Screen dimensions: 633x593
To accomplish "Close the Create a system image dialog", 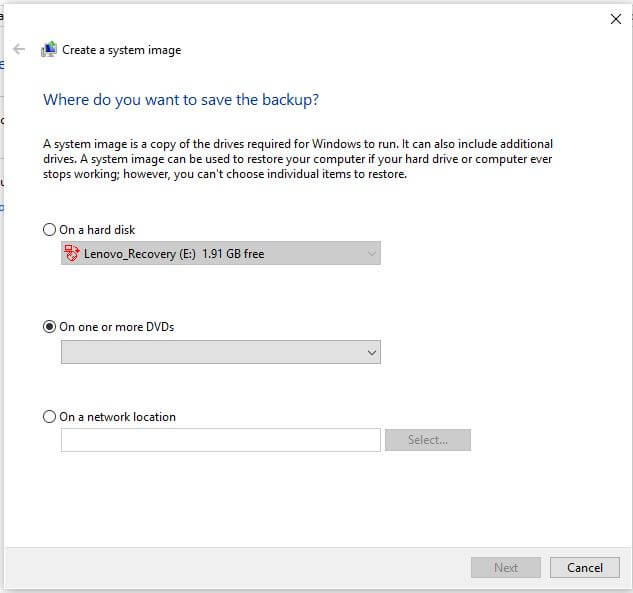I will [x=616, y=19].
